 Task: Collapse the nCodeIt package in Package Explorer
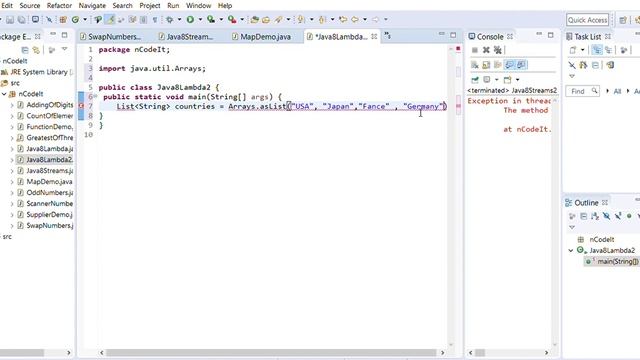click(4, 94)
